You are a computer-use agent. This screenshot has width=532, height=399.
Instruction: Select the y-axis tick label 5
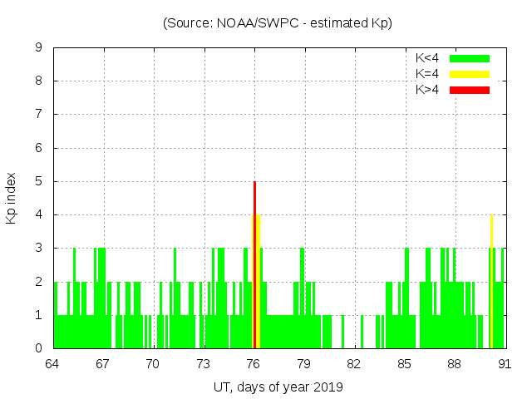(39, 181)
